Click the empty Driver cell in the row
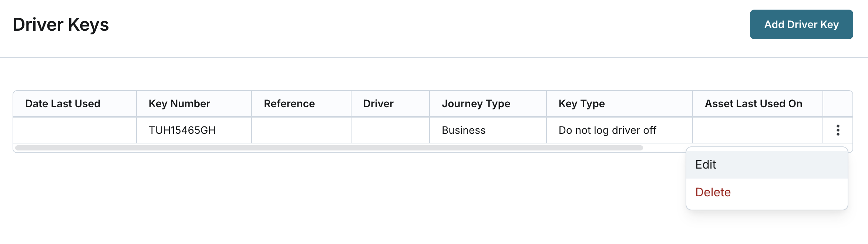This screenshot has width=868, height=244. pyautogui.click(x=390, y=130)
